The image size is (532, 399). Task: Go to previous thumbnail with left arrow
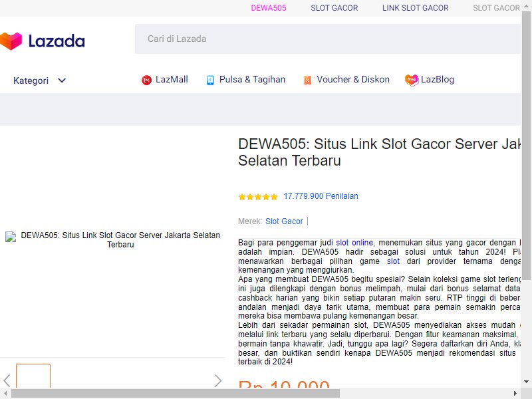(7, 380)
